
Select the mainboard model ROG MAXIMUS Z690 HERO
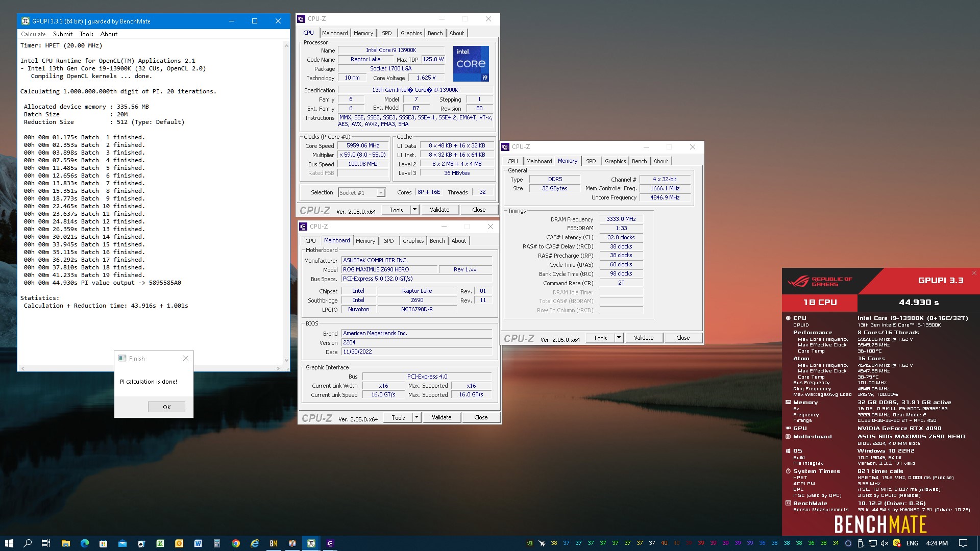tap(390, 269)
